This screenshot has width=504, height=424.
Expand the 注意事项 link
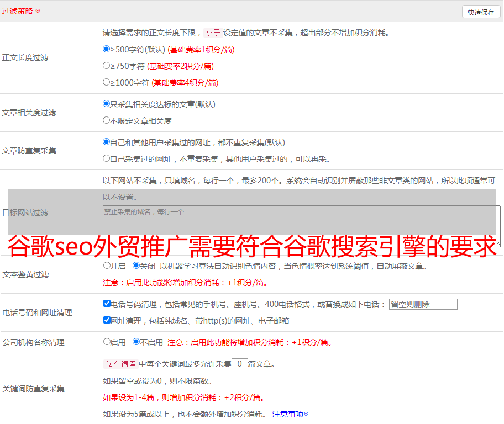290,414
